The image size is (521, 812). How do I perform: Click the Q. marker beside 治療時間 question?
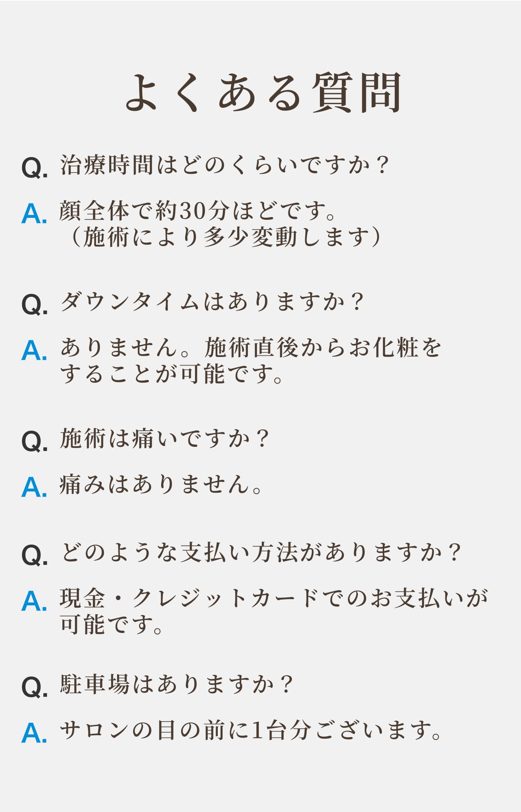pyautogui.click(x=35, y=167)
